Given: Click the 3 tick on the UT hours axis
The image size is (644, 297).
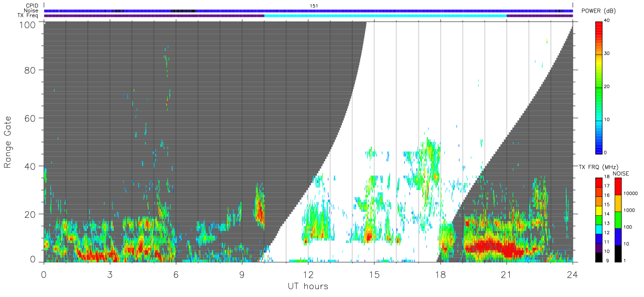Looking at the screenshot, I should pyautogui.click(x=110, y=274).
